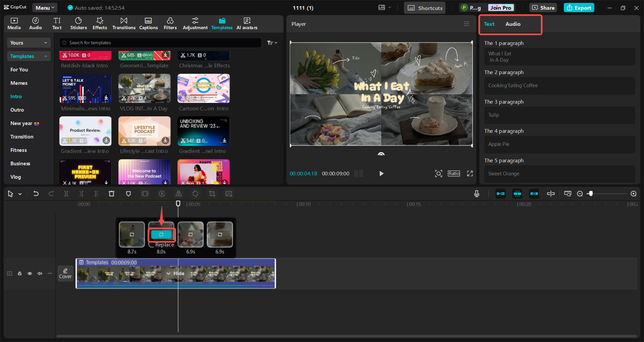Screen dimensions: 644x342
Task: Select the Vlog template category
Action: coord(16,177)
